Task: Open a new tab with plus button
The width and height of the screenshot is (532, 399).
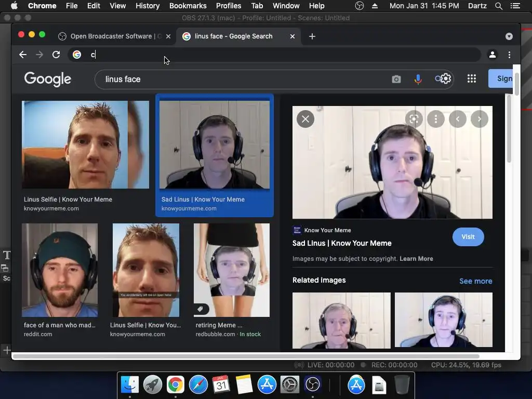Action: click(312, 36)
